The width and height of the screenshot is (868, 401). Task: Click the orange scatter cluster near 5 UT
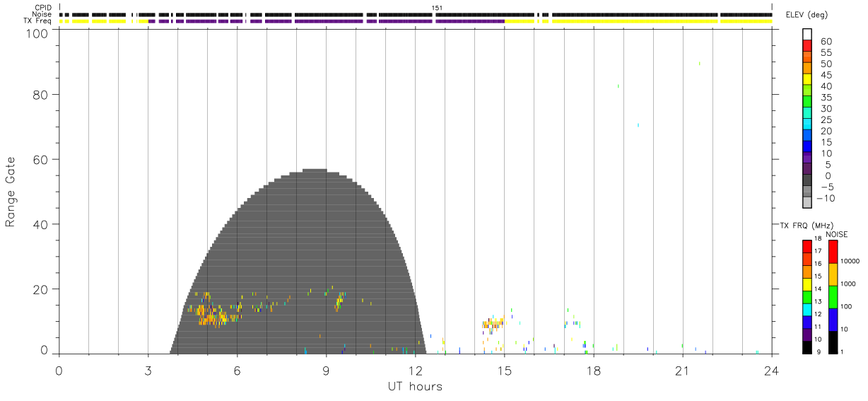click(x=211, y=311)
